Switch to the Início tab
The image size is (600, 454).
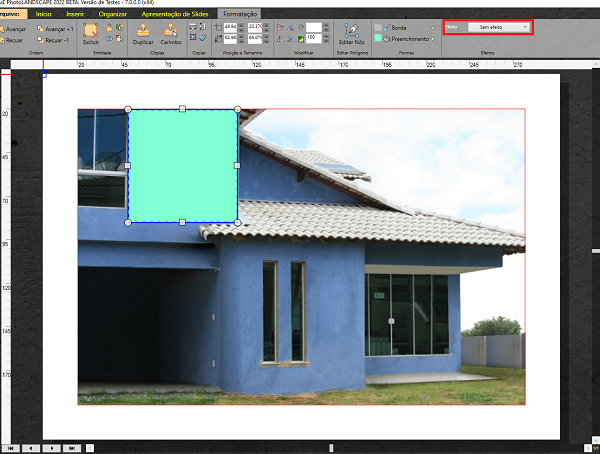click(x=43, y=14)
